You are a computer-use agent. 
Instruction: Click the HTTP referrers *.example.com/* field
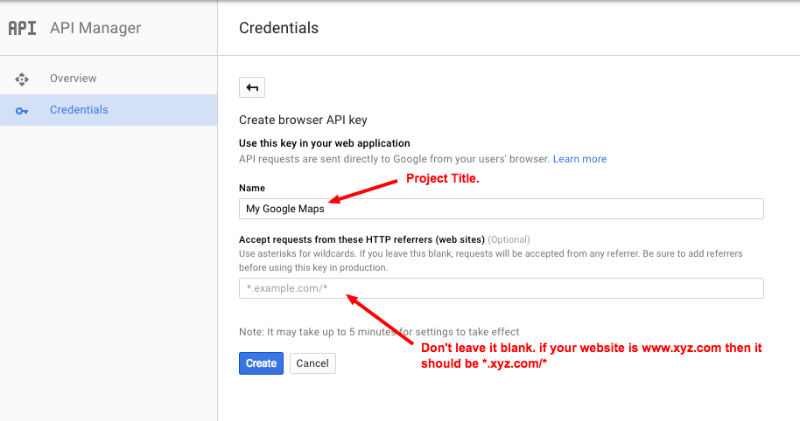pyautogui.click(x=500, y=288)
